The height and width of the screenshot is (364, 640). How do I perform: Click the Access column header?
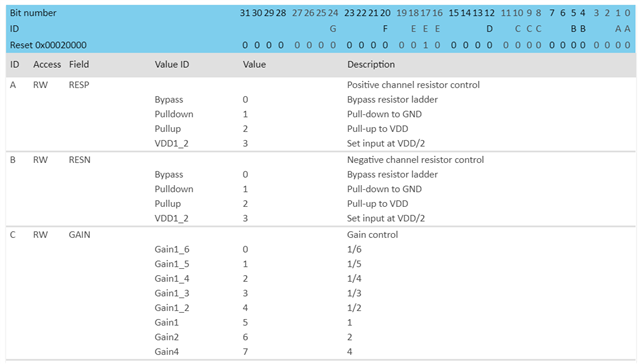[47, 64]
